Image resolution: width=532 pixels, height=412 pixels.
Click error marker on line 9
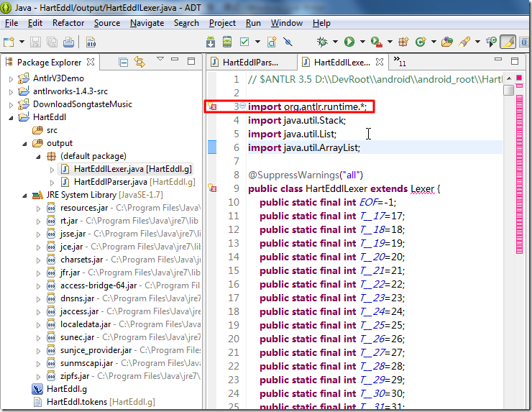coord(212,188)
